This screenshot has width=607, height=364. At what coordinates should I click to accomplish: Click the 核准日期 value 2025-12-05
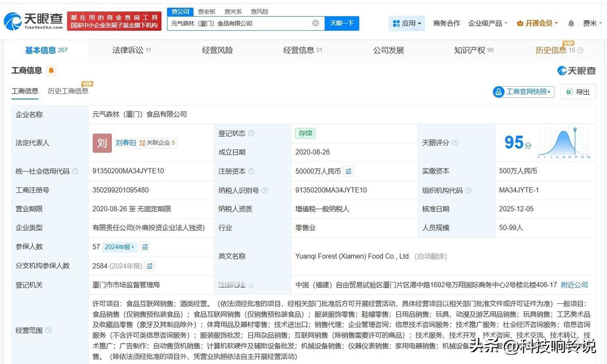(516, 209)
